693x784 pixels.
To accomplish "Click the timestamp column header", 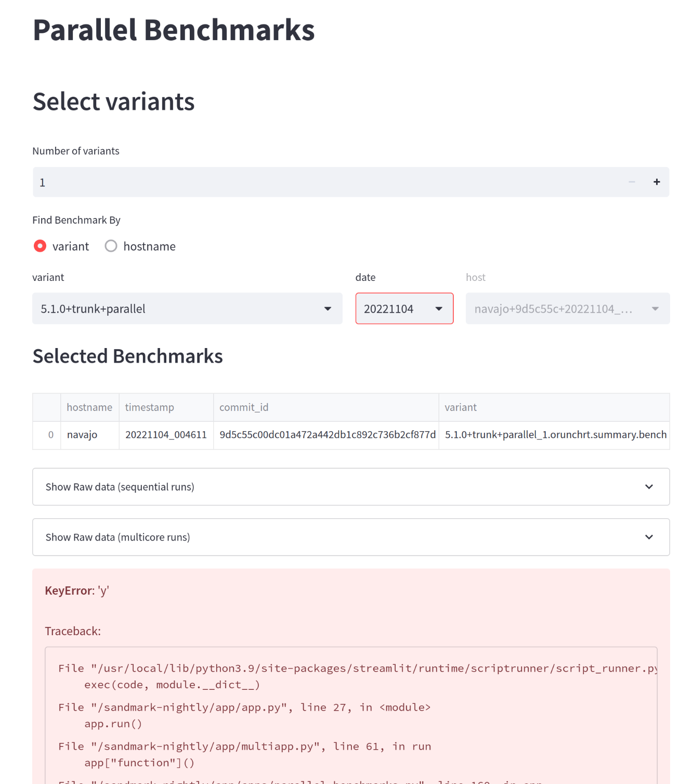I will [149, 407].
